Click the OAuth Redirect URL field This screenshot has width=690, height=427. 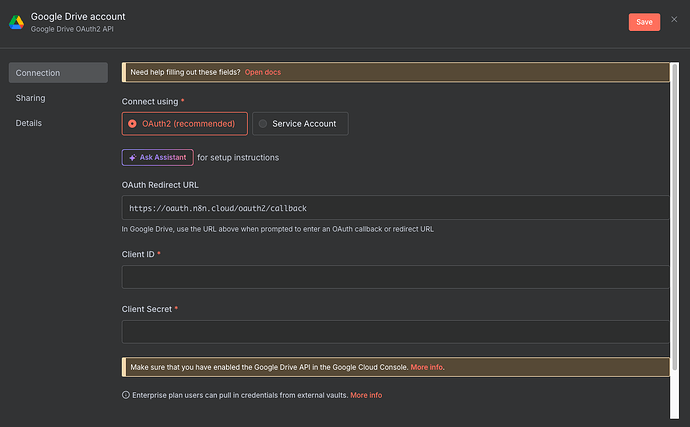tap(394, 208)
